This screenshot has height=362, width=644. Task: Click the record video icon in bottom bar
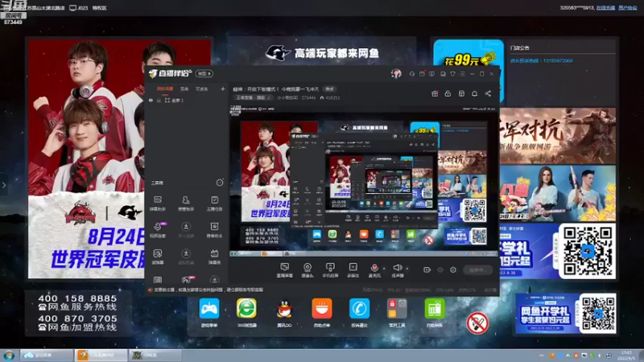coord(427,269)
